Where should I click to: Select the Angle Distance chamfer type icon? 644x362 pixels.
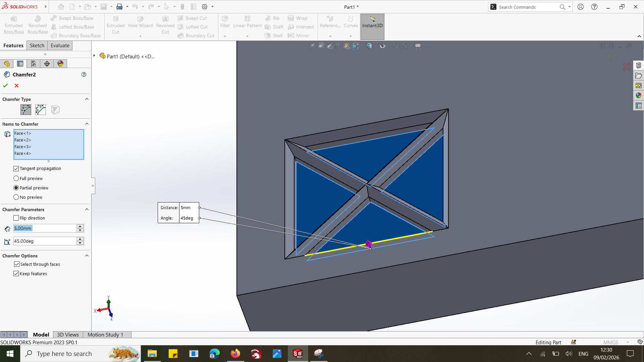[x=26, y=110]
